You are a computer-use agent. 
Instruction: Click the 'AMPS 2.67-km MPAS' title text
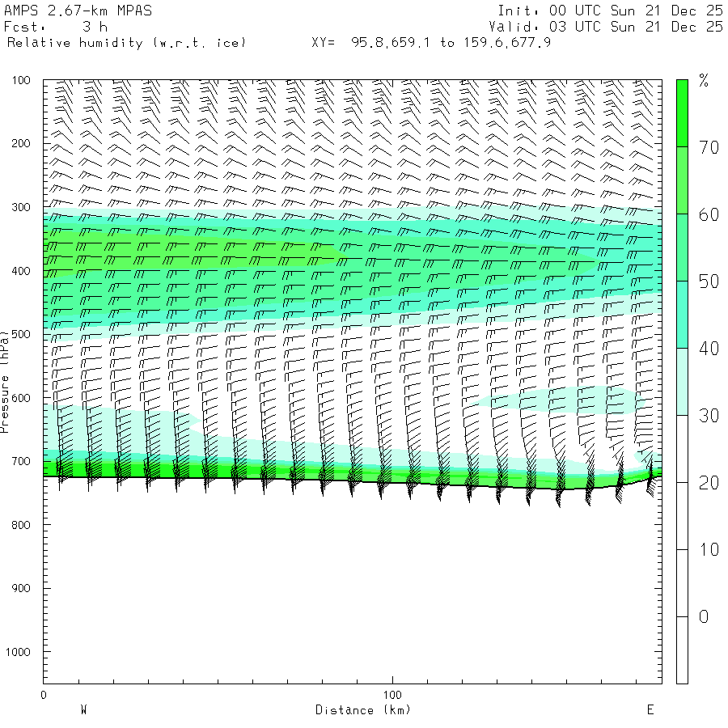[78, 11]
